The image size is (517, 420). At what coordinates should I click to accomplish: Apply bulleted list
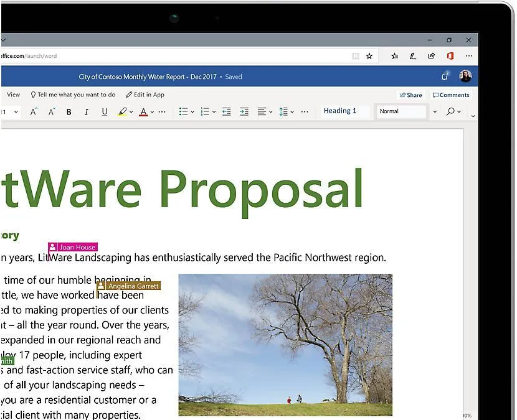183,111
